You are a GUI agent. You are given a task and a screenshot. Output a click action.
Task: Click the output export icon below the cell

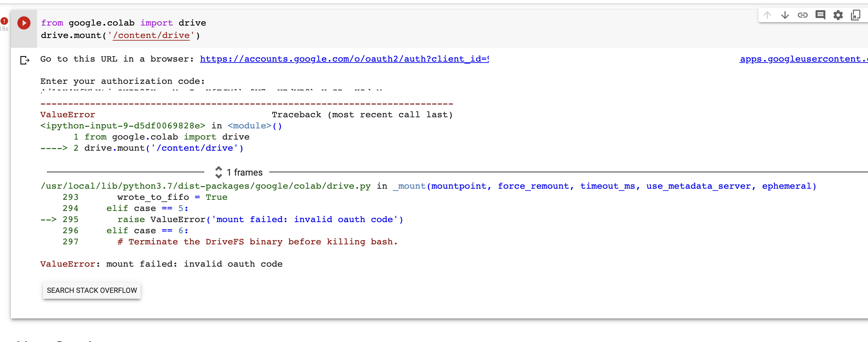(25, 61)
